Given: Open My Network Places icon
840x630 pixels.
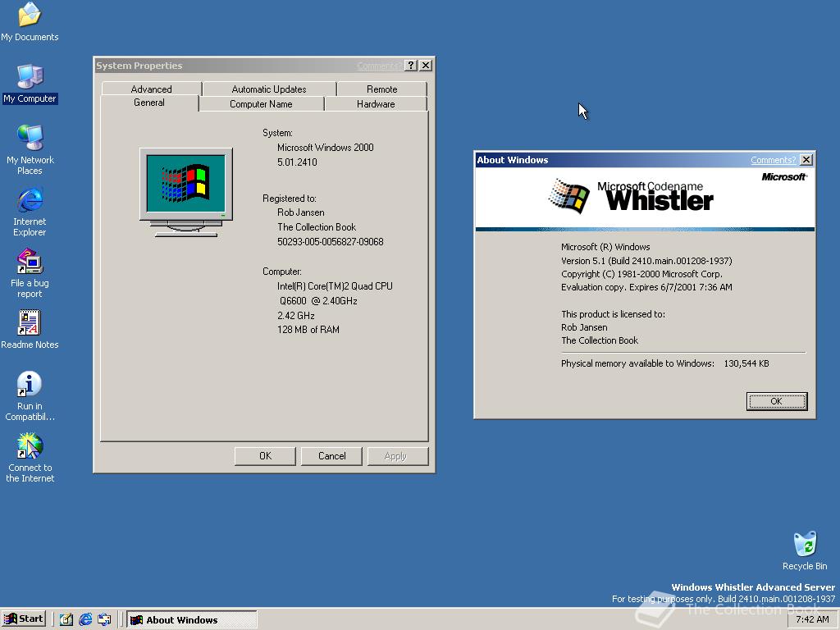Looking at the screenshot, I should tap(30, 149).
